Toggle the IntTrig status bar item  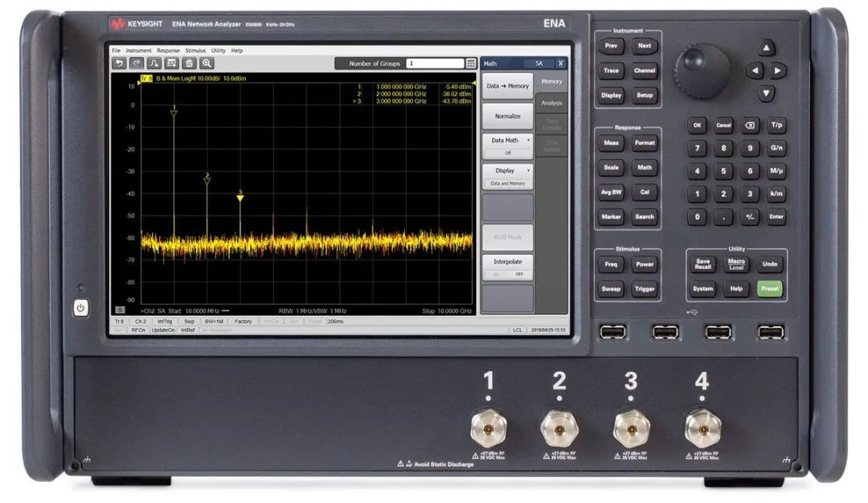click(x=165, y=321)
